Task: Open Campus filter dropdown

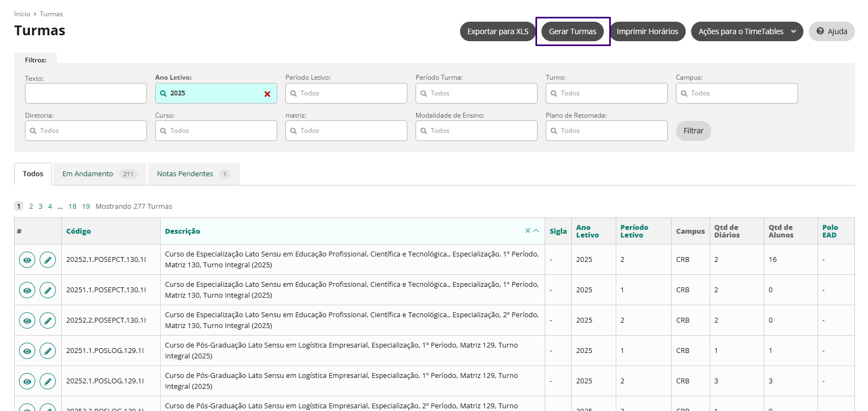Action: [737, 93]
